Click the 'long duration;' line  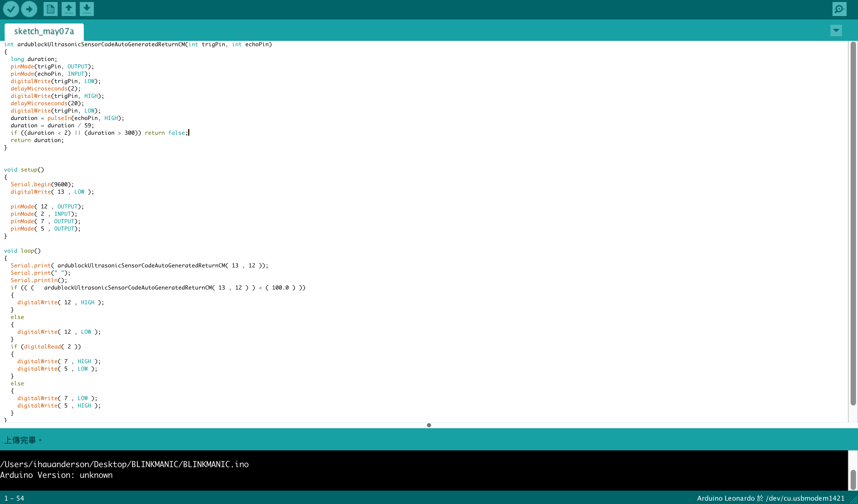[x=34, y=59]
